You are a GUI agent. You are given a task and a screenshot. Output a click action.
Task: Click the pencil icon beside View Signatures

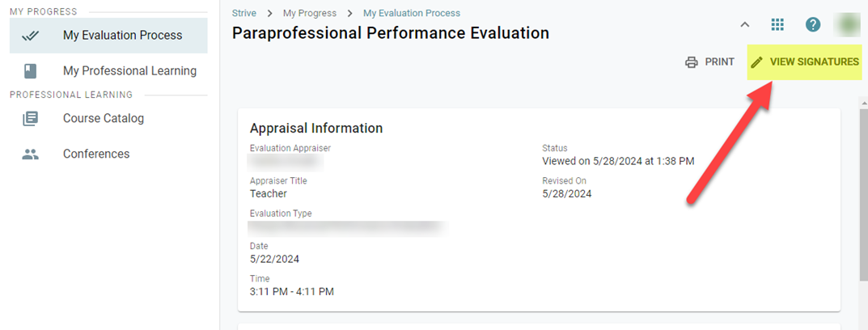tap(757, 62)
